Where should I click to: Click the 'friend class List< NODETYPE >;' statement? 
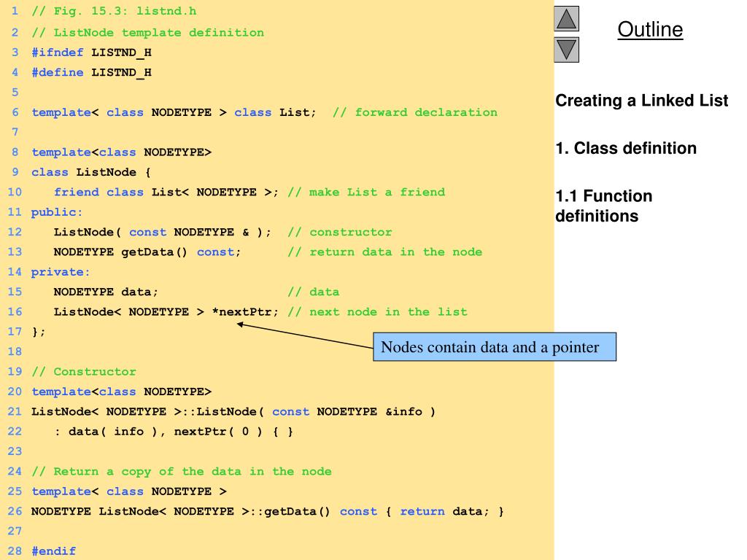coord(166,192)
